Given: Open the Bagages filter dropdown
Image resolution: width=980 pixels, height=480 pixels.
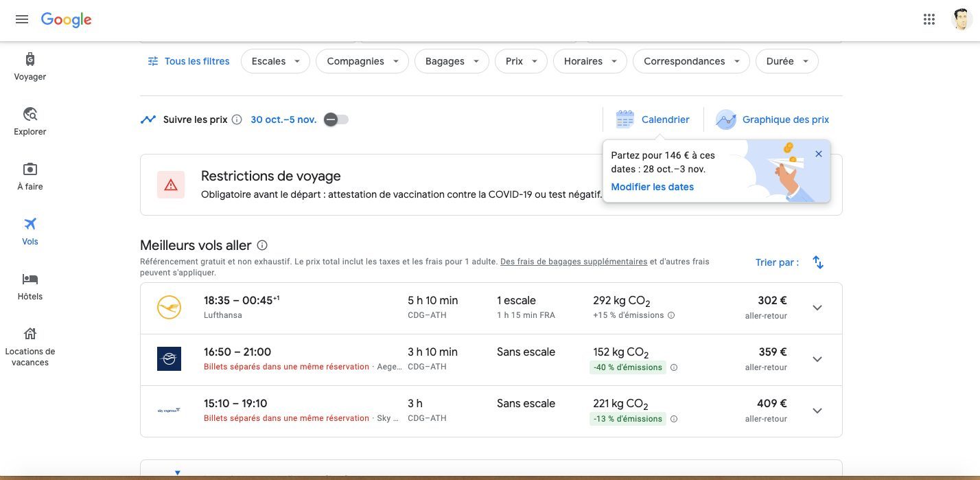Looking at the screenshot, I should pos(452,61).
